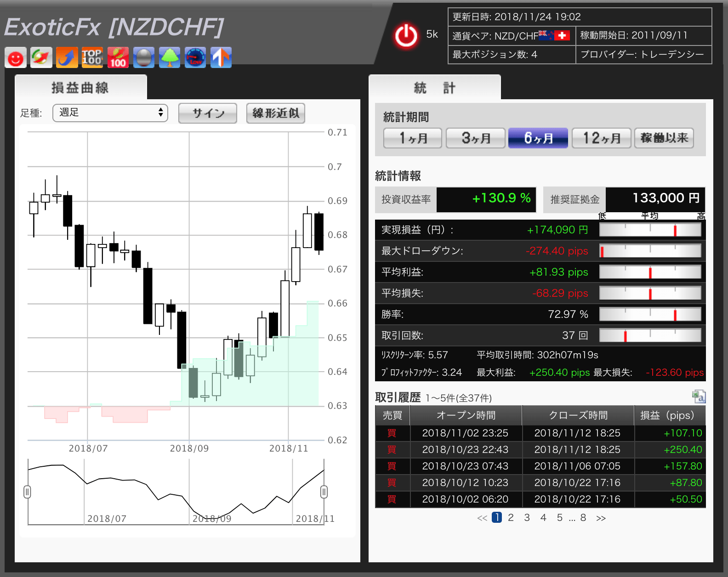Click the blue curved arrow orange badge

pyautogui.click(x=67, y=58)
